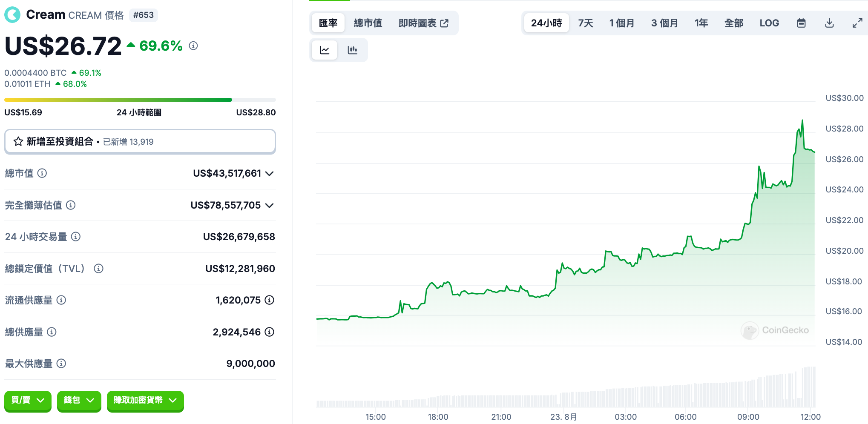Click 新增至投資組合 button
Screen dimensions: 868x424
140,141
